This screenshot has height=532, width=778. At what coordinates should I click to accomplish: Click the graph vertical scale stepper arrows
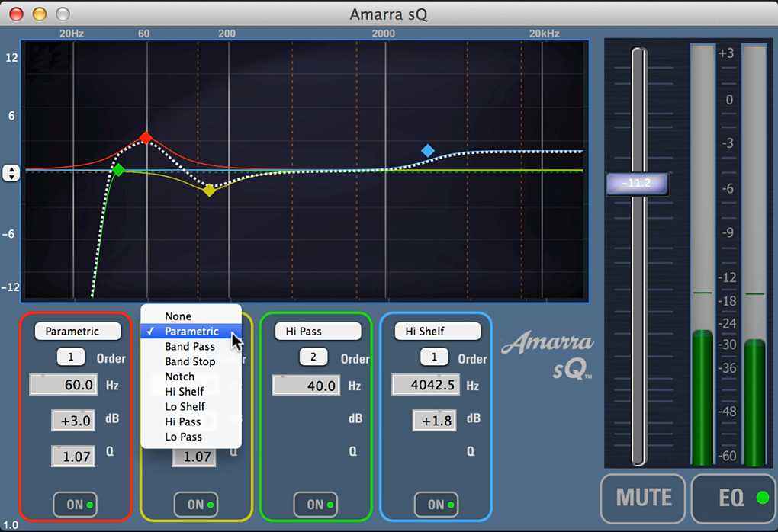click(11, 173)
